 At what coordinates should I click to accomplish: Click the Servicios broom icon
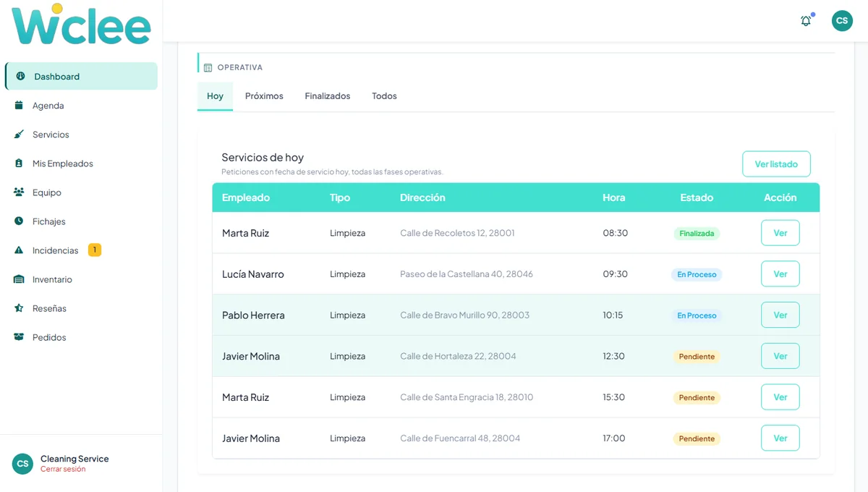[x=19, y=134]
